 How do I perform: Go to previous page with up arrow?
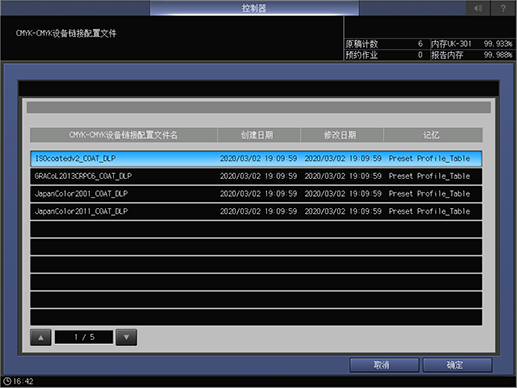click(x=41, y=337)
